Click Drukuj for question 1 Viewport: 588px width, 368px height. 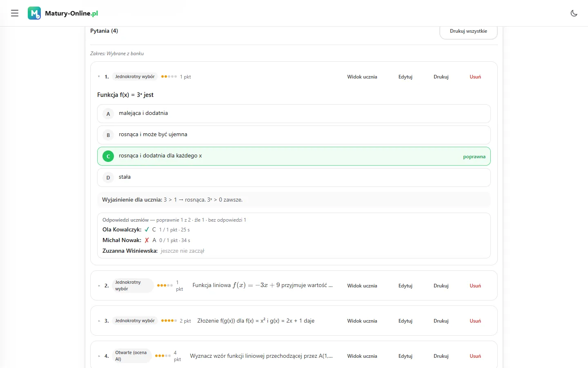click(x=441, y=77)
